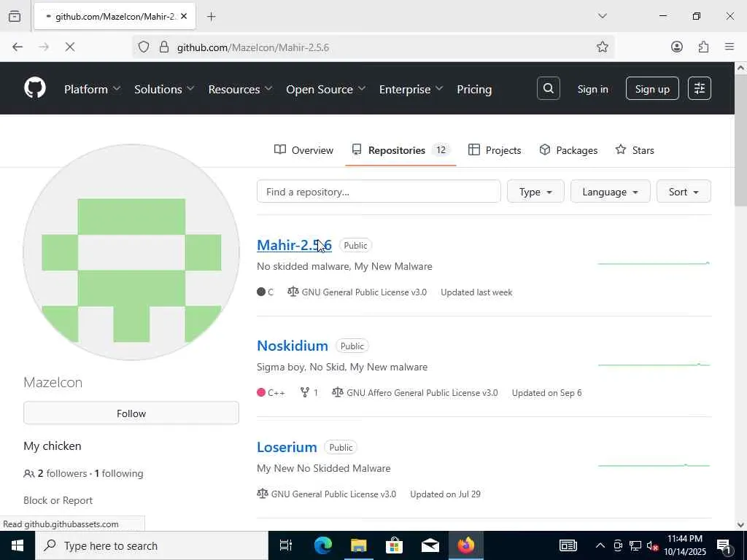Expand the Platform menu
Screen dimensions: 747x560
93,89
